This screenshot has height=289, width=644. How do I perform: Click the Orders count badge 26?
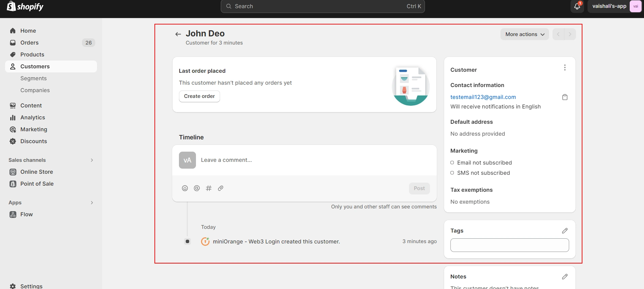pyautogui.click(x=88, y=42)
